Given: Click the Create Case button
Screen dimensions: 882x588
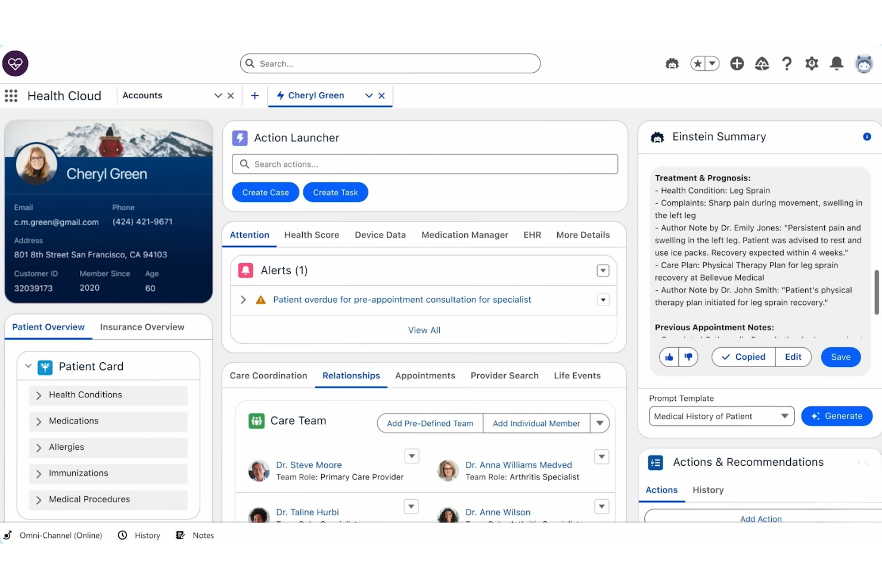Looking at the screenshot, I should [266, 192].
